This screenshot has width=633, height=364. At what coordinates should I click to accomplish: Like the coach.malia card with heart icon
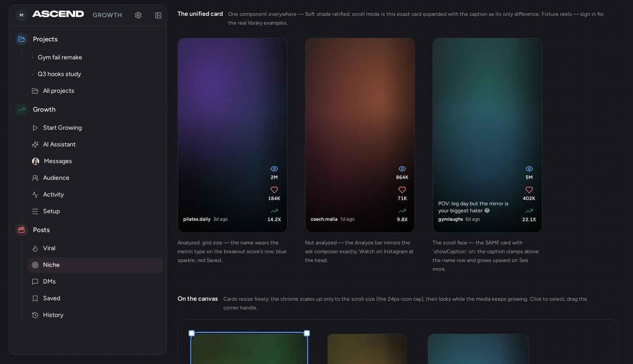tap(402, 190)
